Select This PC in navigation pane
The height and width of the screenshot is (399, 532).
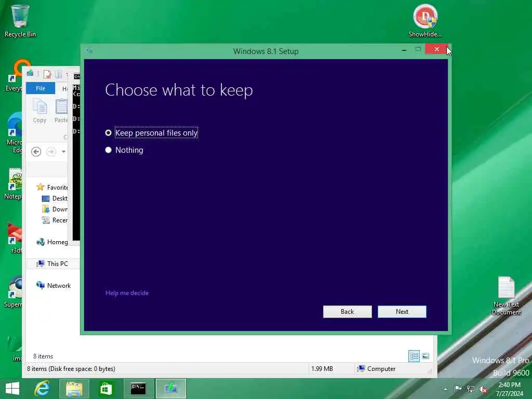(x=52, y=263)
